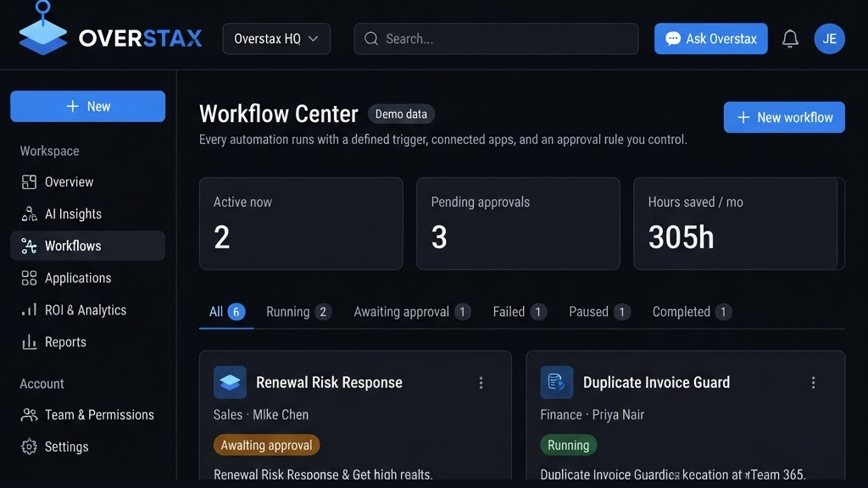Click the Workspace section label
The height and width of the screenshot is (488, 868).
point(50,151)
